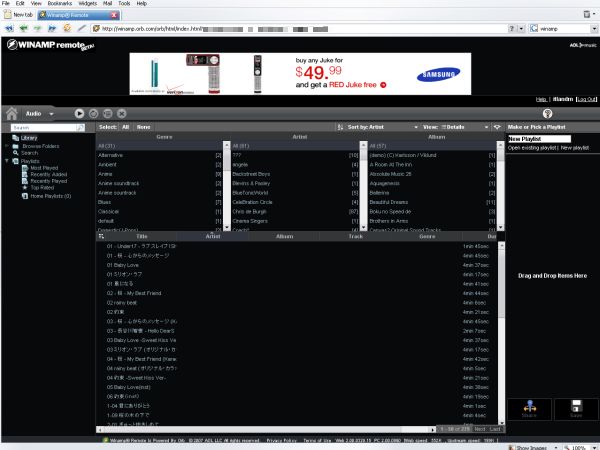
Task: Select Classical genre
Action: (x=160, y=212)
